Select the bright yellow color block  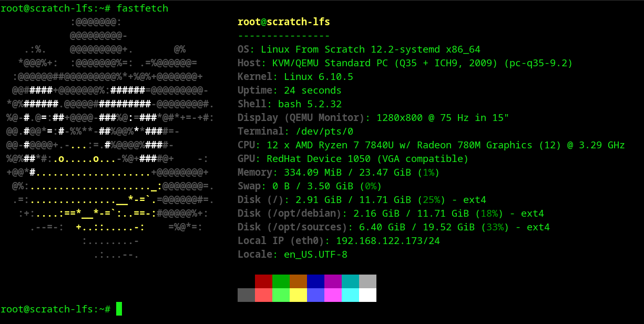(298, 295)
